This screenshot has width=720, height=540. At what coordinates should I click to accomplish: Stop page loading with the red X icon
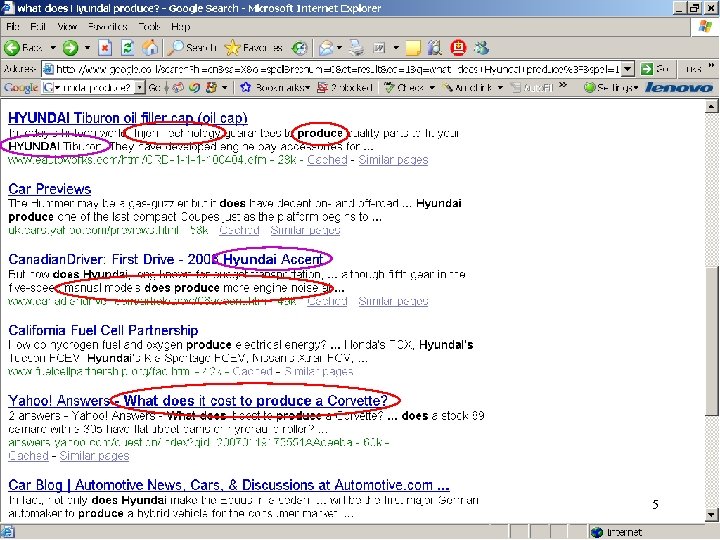[105, 48]
